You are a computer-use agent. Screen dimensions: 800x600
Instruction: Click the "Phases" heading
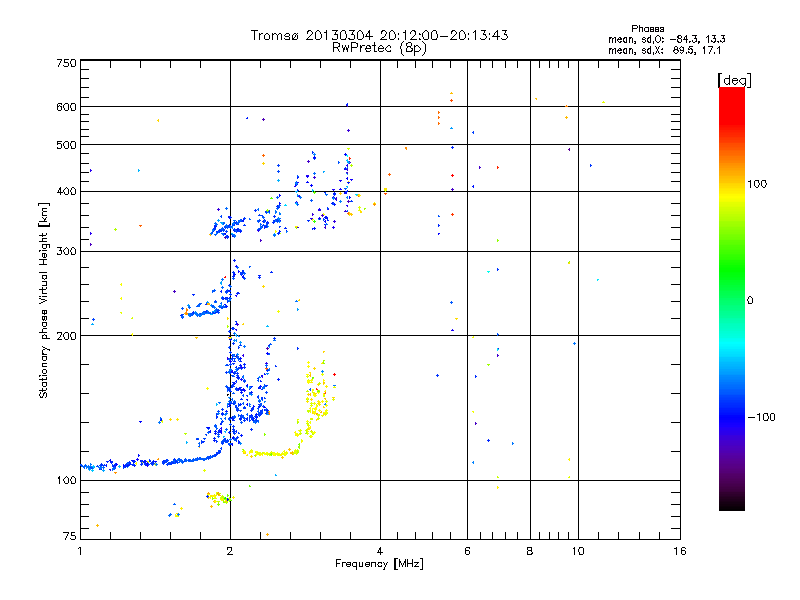pos(647,29)
